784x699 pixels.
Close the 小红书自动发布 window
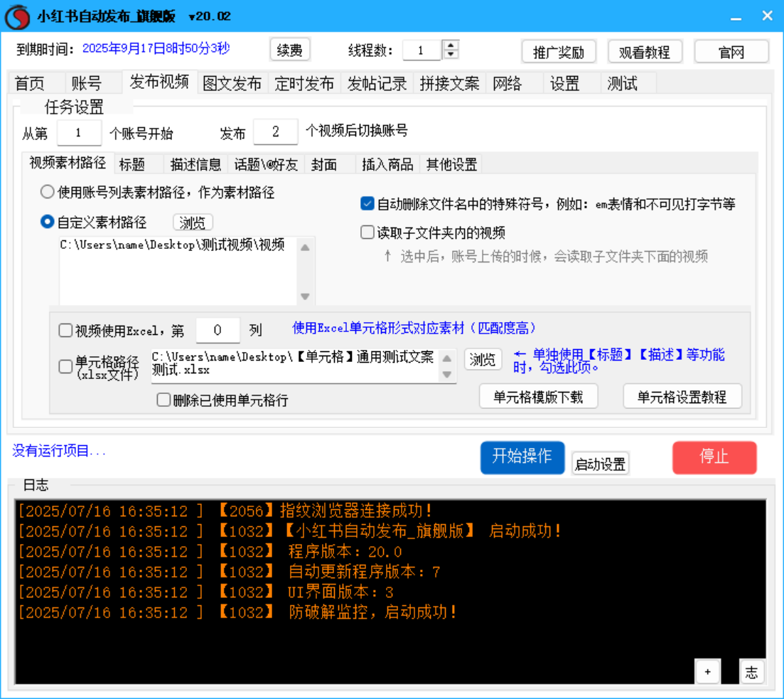click(x=768, y=16)
